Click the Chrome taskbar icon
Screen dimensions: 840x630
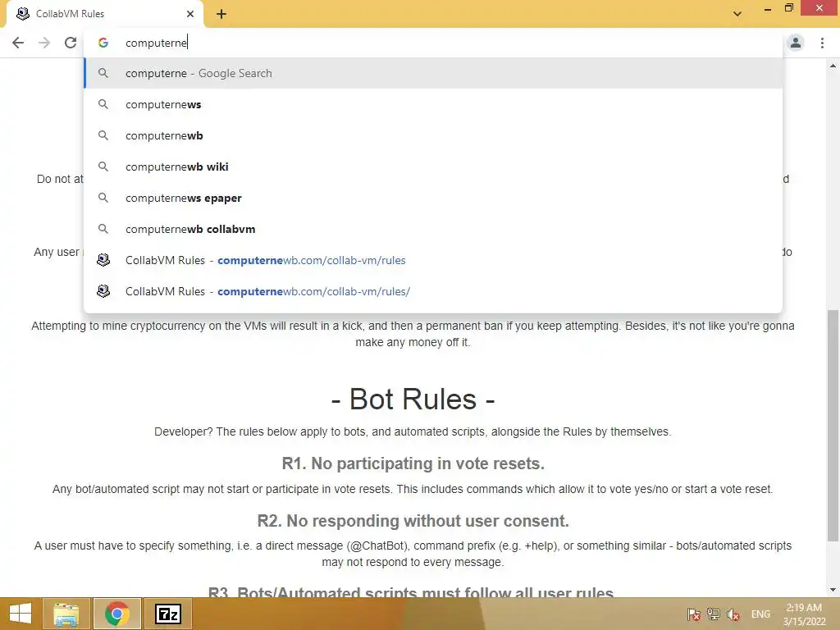[116, 614]
